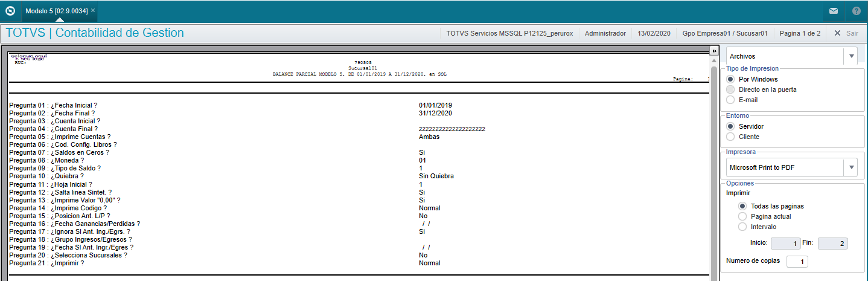Screen dimensions: 868x281
Task: Click the Sair exit button
Action: click(846, 33)
